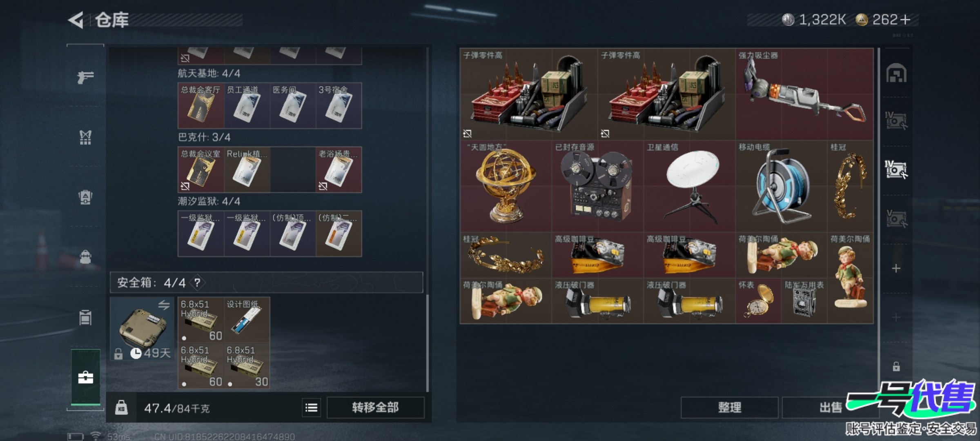This screenshot has height=441, width=980.
Task: Select the safe box briefcase sidebar tab
Action: (85, 377)
